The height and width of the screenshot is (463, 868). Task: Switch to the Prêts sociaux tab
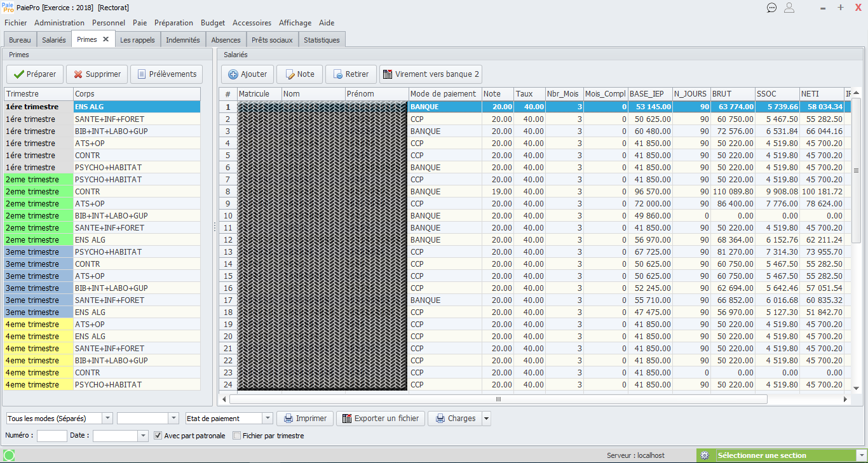tap(272, 39)
